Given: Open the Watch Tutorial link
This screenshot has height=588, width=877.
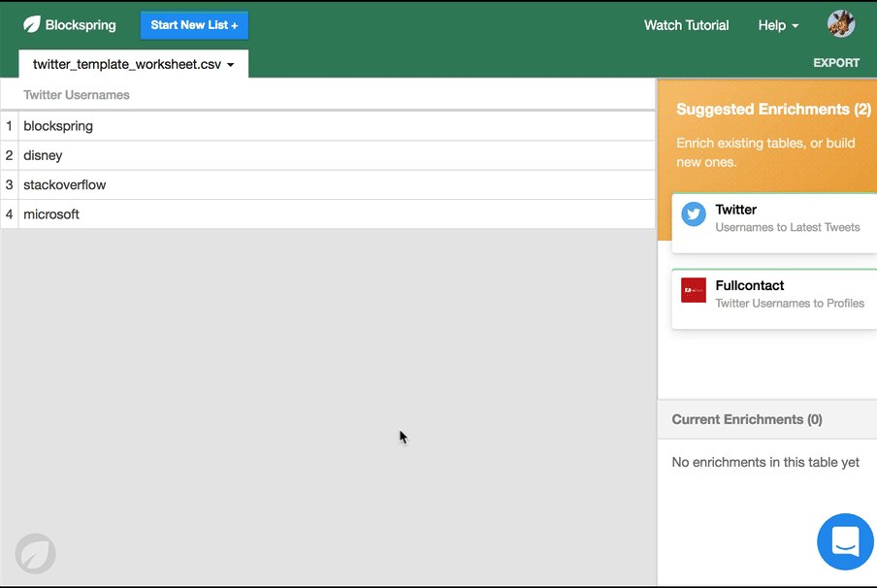Looking at the screenshot, I should (686, 25).
